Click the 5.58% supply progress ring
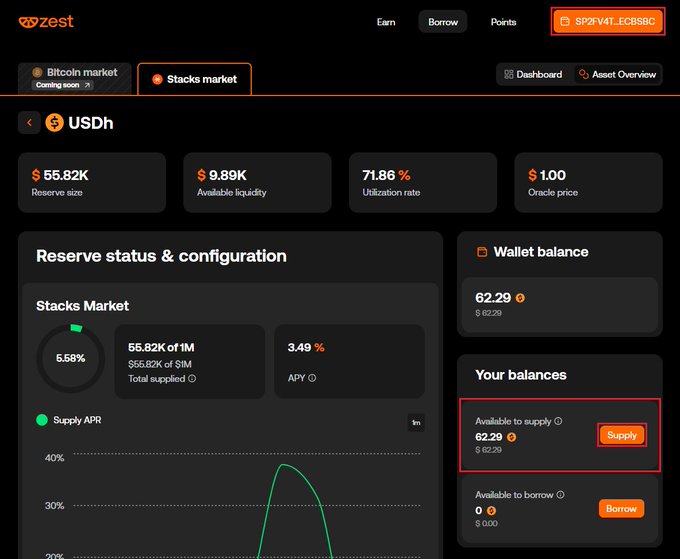Screen dimensions: 680x559 (x=70, y=358)
